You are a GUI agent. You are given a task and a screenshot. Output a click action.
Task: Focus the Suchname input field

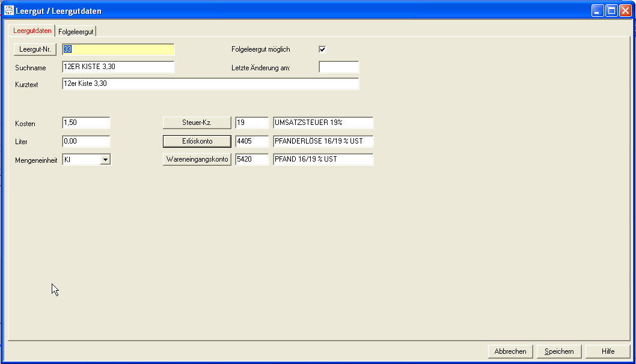[118, 67]
